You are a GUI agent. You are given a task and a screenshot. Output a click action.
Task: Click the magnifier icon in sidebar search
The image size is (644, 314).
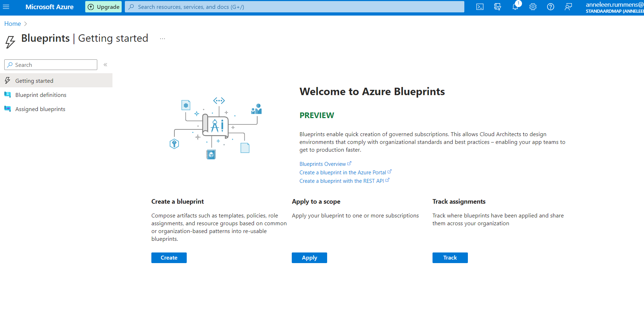[10, 65]
